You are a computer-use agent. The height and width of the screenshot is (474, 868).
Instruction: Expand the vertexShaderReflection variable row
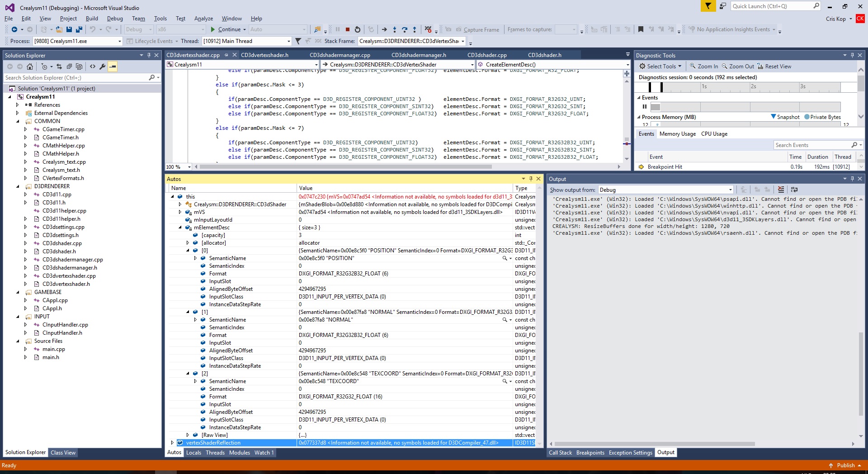[172, 443]
